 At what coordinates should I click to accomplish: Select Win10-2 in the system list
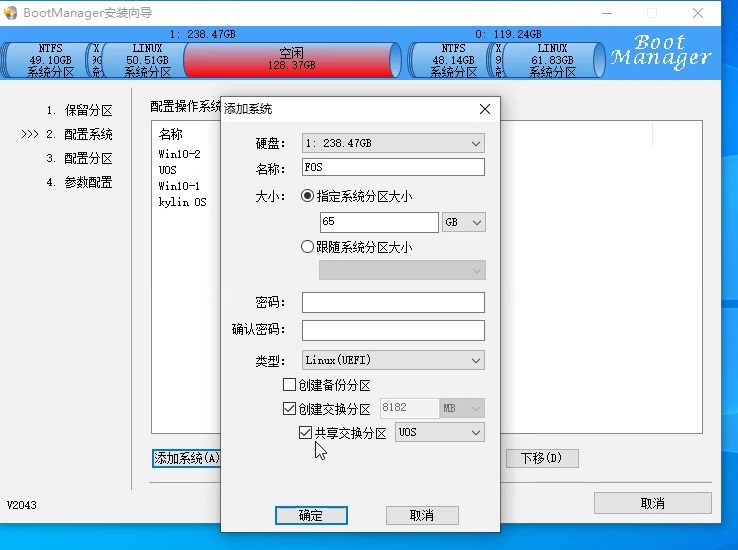pyautogui.click(x=179, y=154)
